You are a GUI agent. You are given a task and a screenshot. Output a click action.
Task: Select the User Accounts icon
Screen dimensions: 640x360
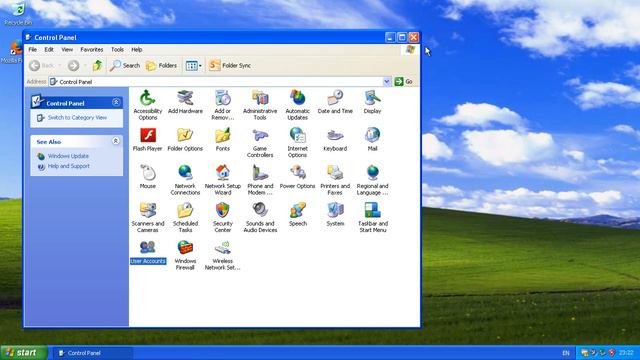(148, 252)
